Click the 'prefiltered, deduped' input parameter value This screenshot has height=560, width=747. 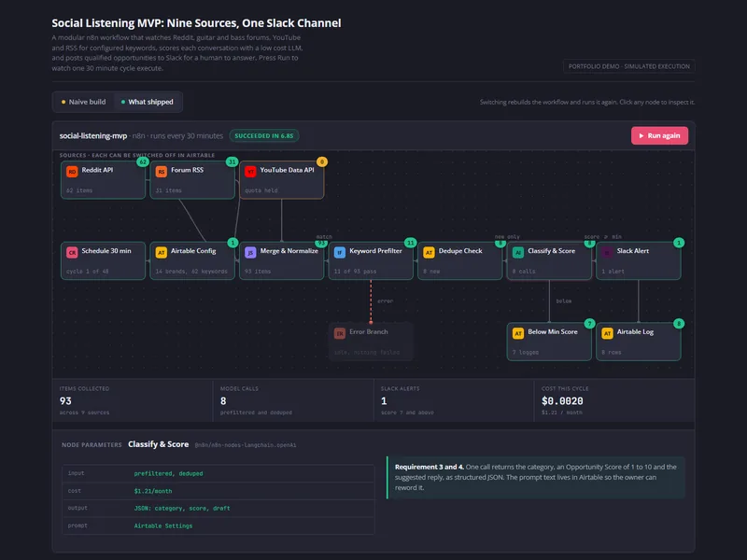(168, 474)
